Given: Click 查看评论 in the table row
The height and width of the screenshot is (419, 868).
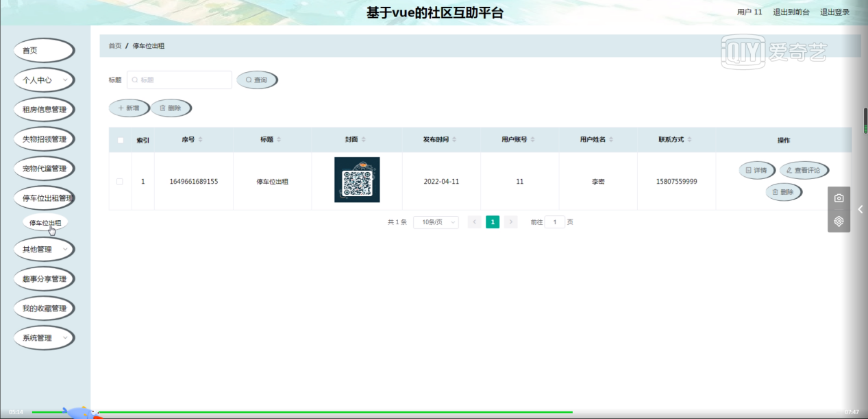Looking at the screenshot, I should pyautogui.click(x=804, y=170).
